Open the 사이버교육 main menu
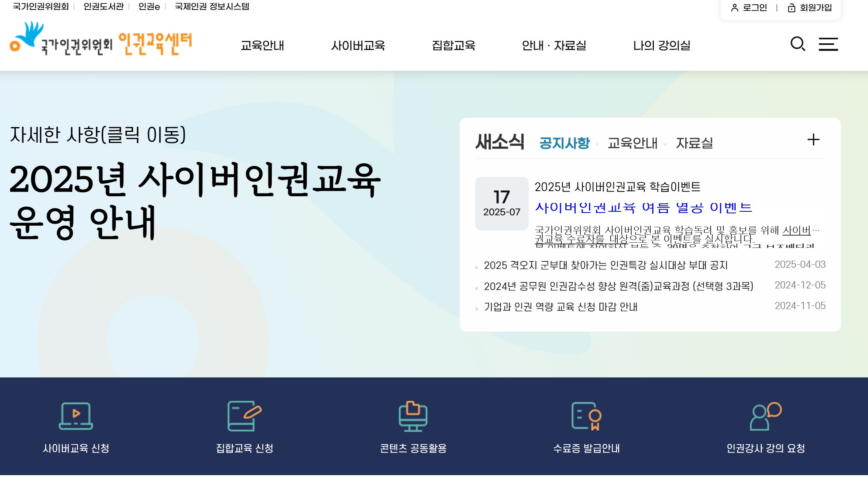Viewport: 868px width, 497px height. pos(358,46)
